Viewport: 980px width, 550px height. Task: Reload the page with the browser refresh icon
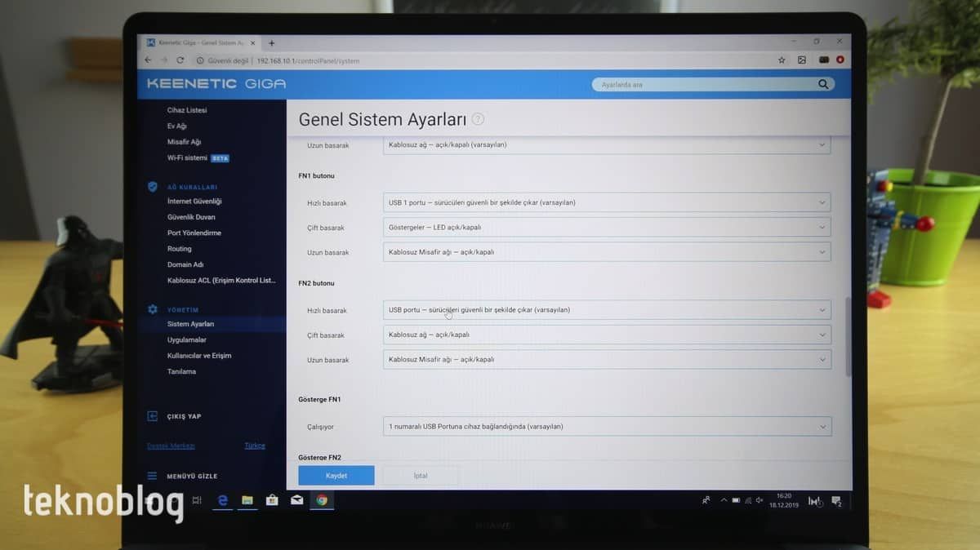[x=180, y=60]
